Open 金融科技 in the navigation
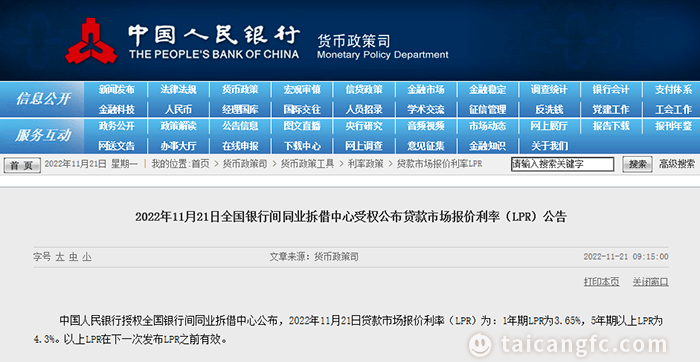The height and width of the screenshot is (362, 700). pos(117,109)
